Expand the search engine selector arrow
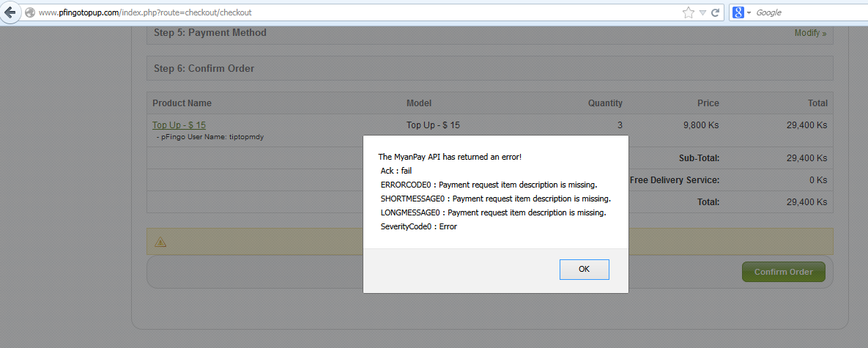Viewport: 868px width, 348px height. point(749,12)
